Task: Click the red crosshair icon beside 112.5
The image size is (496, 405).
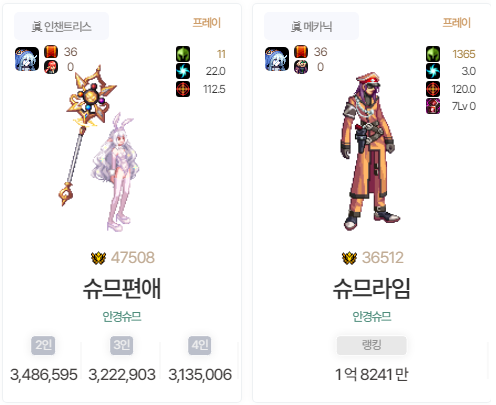Action: [x=183, y=89]
